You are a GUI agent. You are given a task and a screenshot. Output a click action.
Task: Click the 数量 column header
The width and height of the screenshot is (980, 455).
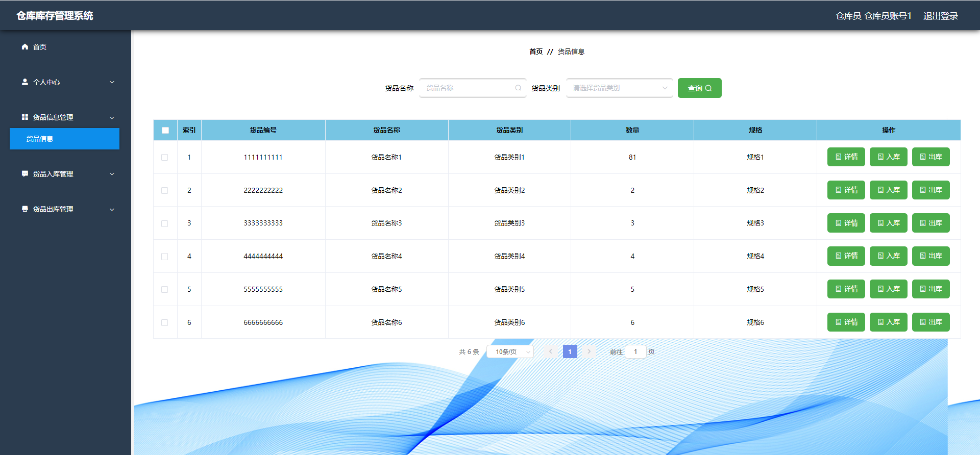632,130
